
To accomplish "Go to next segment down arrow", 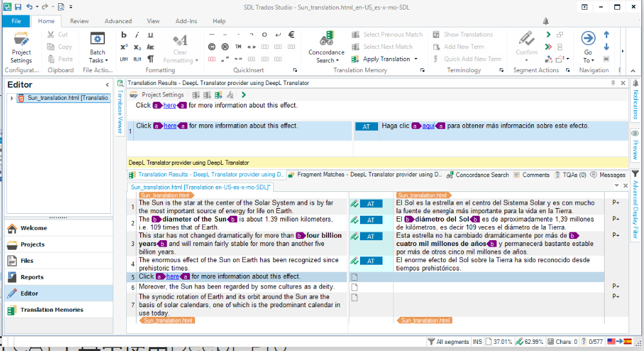I will 606,47.
